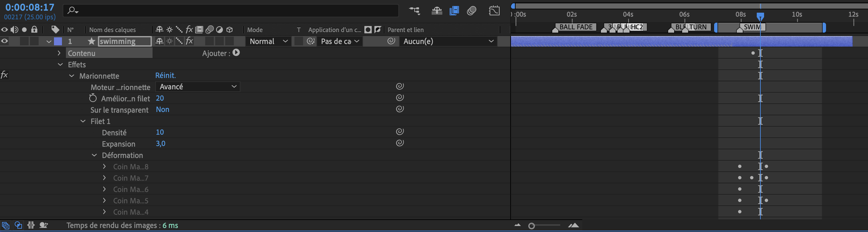Viewport: 868px width, 232px height.
Task: Click the stopwatch next to Amélior...n filet
Action: click(x=93, y=98)
